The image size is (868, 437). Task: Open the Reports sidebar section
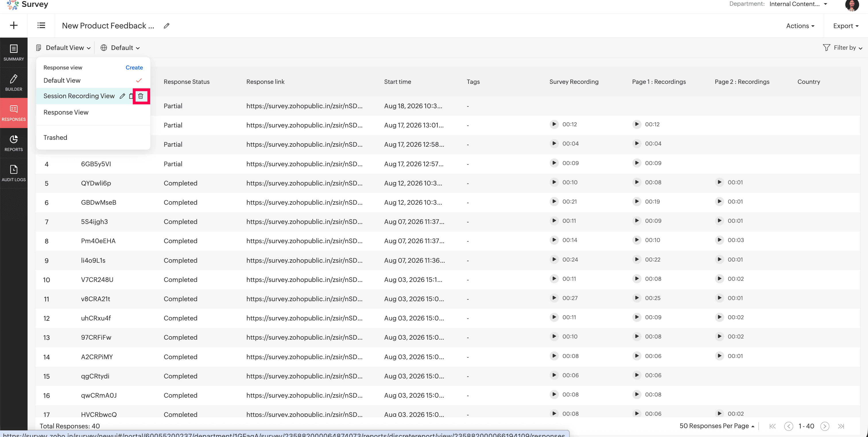[14, 143]
